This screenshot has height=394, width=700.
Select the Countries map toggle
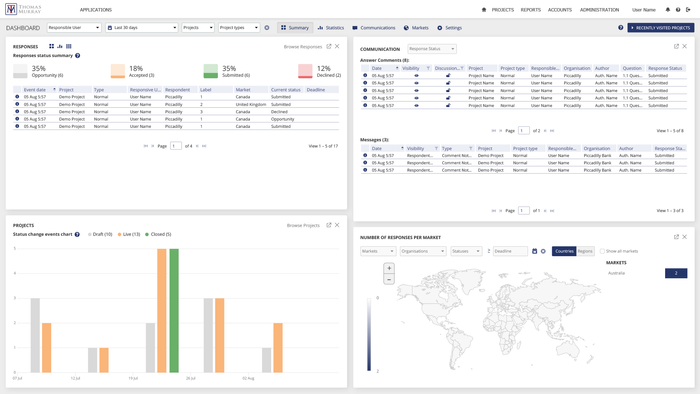coord(564,251)
